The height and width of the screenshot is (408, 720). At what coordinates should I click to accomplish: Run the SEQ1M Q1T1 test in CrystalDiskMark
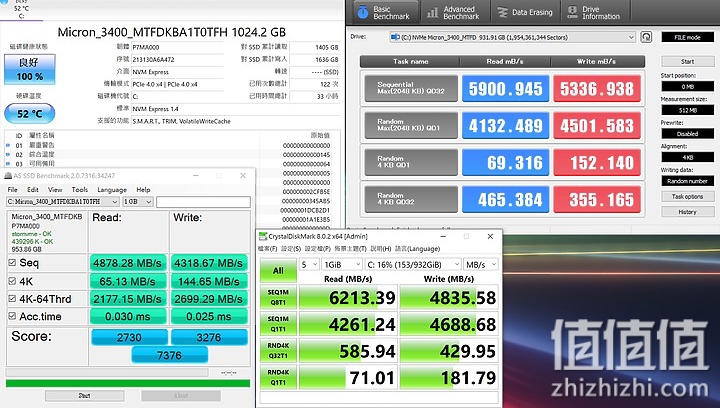[278, 324]
